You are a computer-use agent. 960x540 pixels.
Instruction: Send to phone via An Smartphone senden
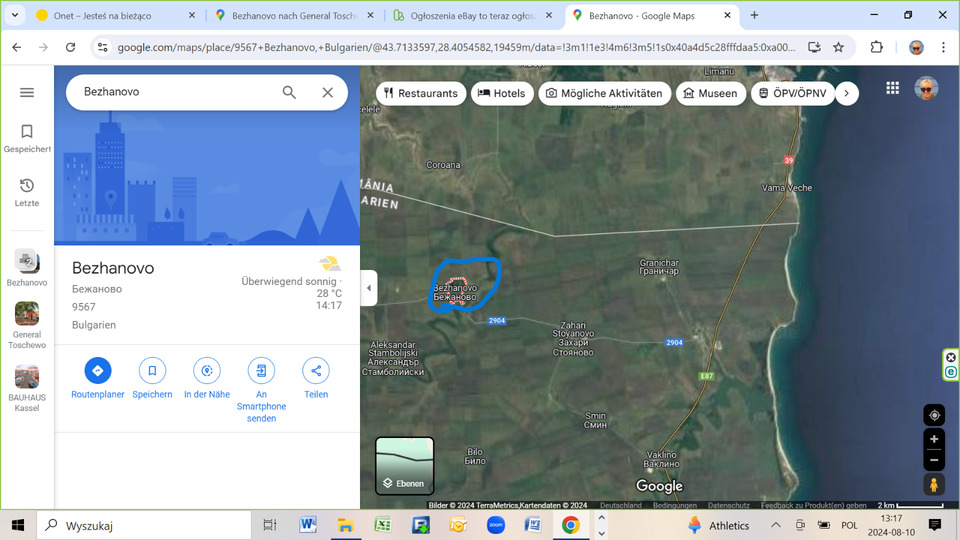point(261,370)
